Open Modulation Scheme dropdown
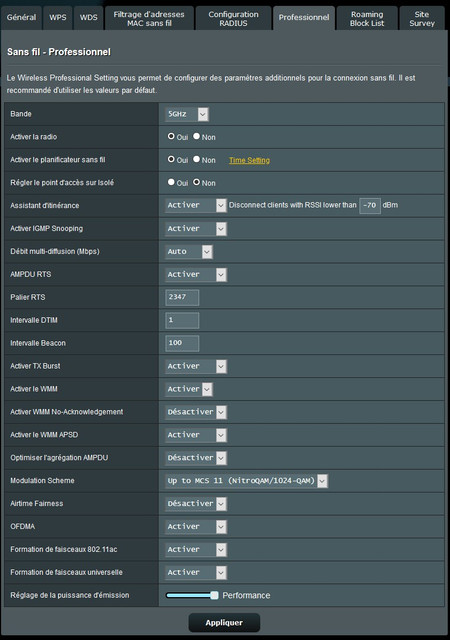Image resolution: width=450 pixels, height=640 pixels. (x=246, y=481)
